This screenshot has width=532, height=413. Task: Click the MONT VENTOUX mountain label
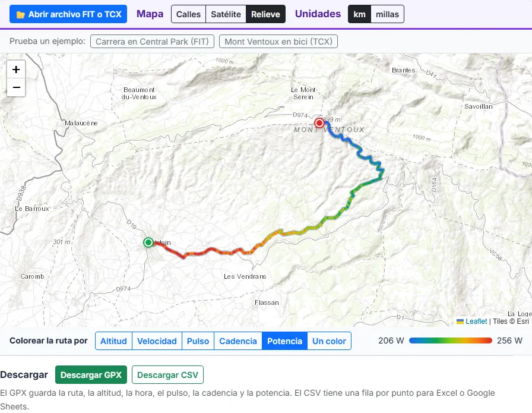tap(329, 130)
